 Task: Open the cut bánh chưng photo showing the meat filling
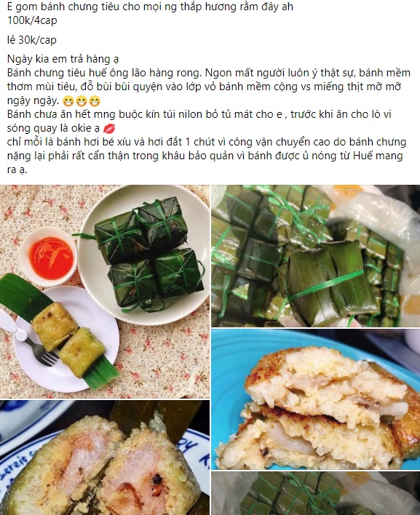pyautogui.click(x=105, y=458)
